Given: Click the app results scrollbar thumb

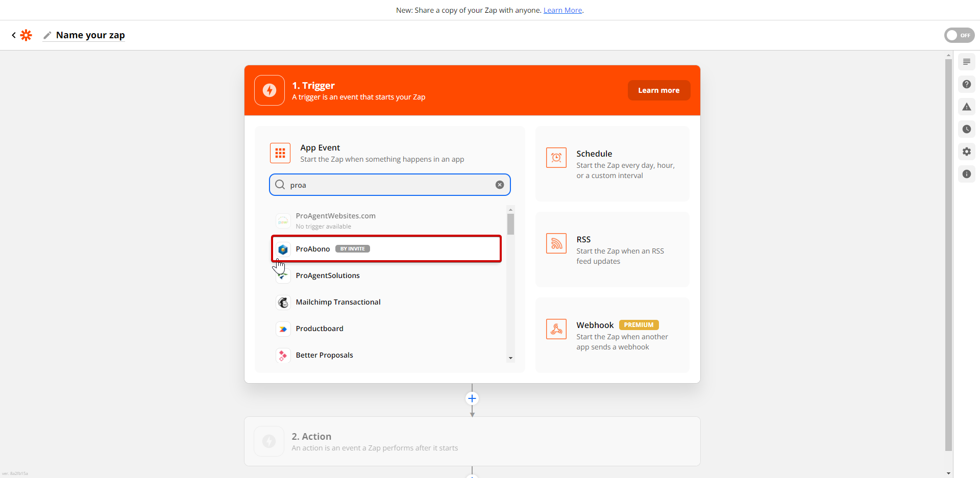Looking at the screenshot, I should click(510, 224).
